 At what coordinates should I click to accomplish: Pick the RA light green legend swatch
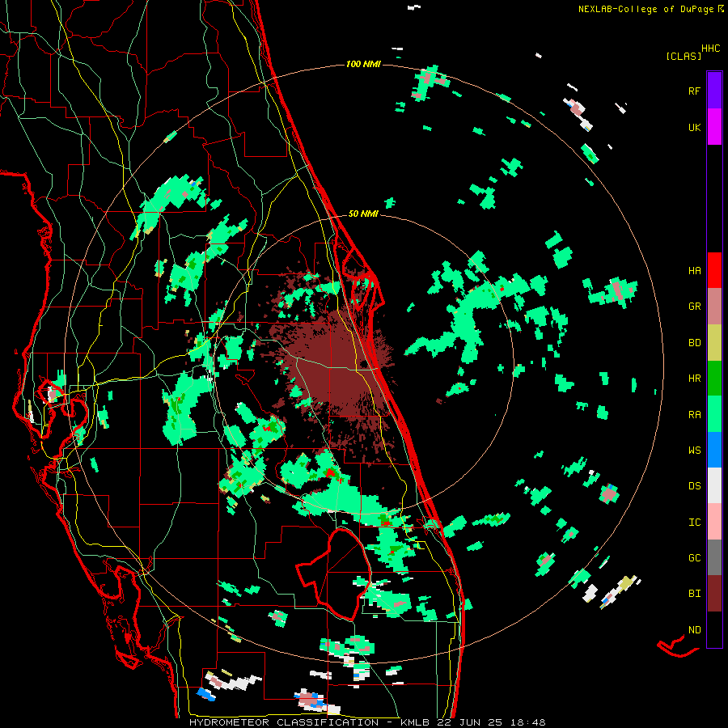pyautogui.click(x=714, y=414)
